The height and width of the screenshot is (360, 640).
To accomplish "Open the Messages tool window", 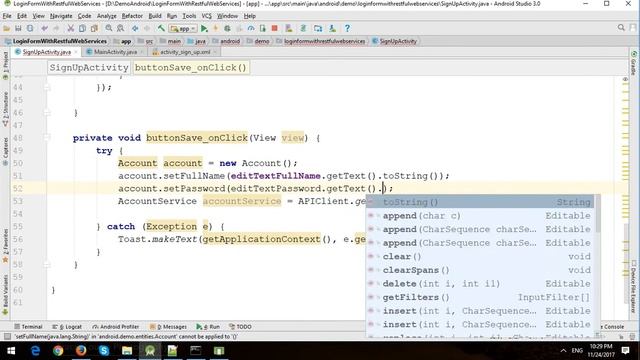I will (x=168, y=327).
